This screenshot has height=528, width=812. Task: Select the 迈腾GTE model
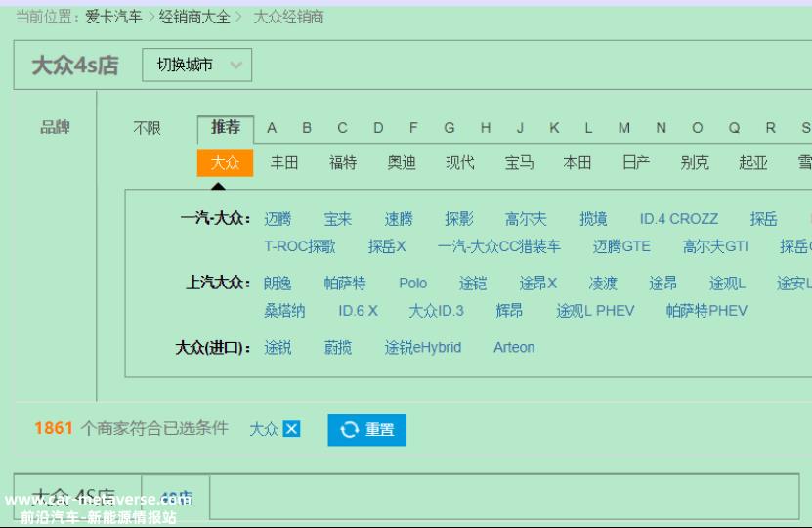[621, 246]
